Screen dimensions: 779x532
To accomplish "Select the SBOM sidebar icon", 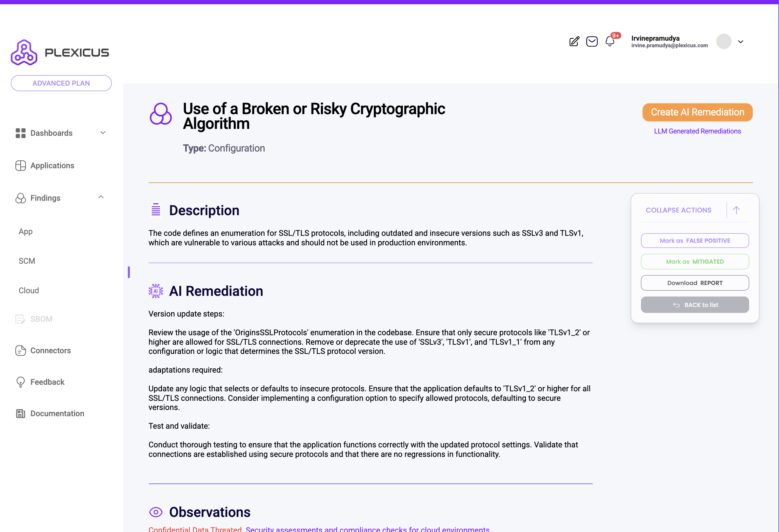I will pyautogui.click(x=20, y=319).
